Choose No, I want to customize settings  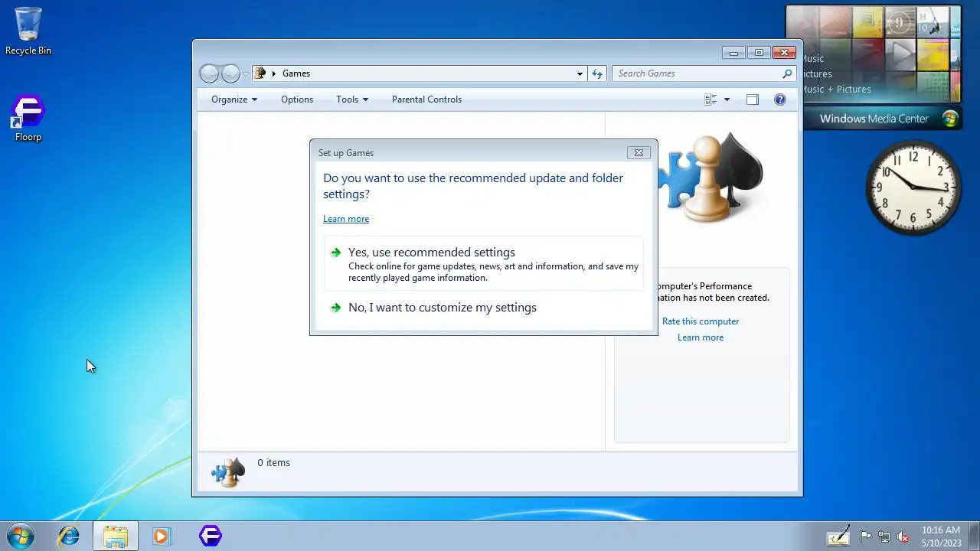coord(484,308)
